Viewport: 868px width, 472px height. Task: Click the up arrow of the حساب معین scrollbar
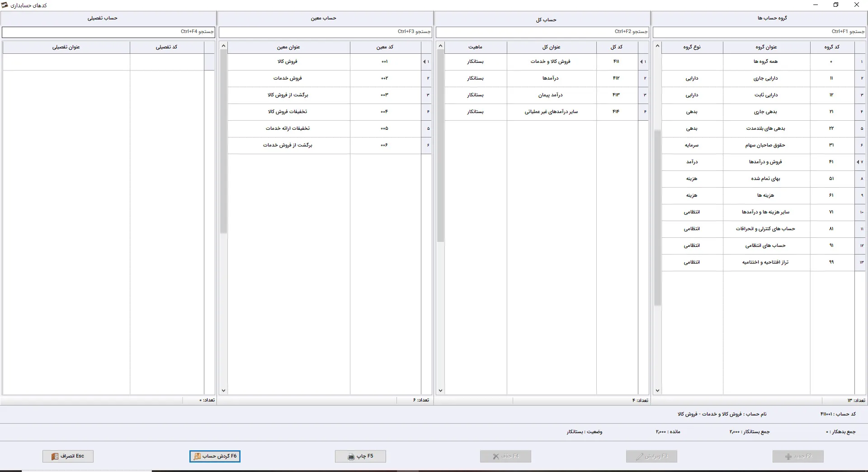(223, 46)
